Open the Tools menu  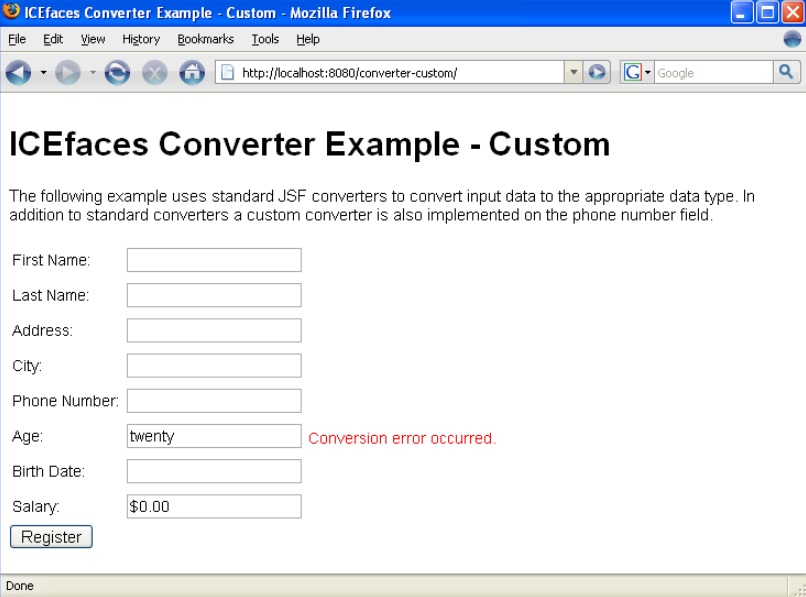pos(265,39)
